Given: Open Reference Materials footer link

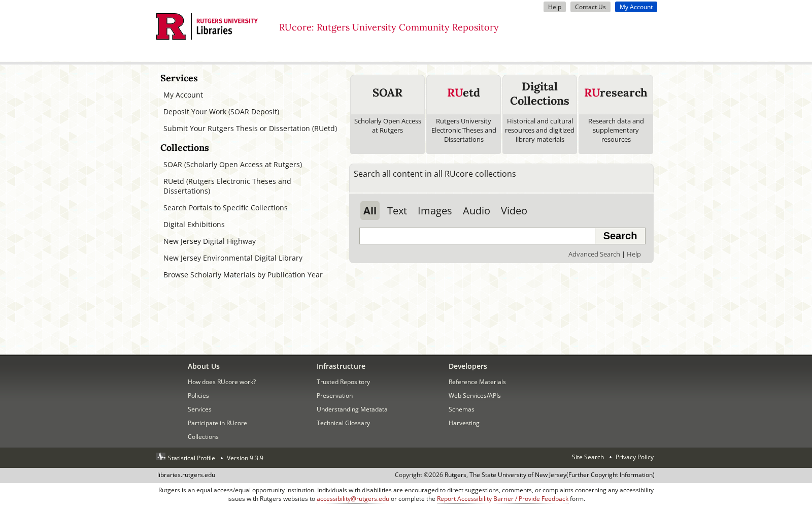Looking at the screenshot, I should pos(477,382).
